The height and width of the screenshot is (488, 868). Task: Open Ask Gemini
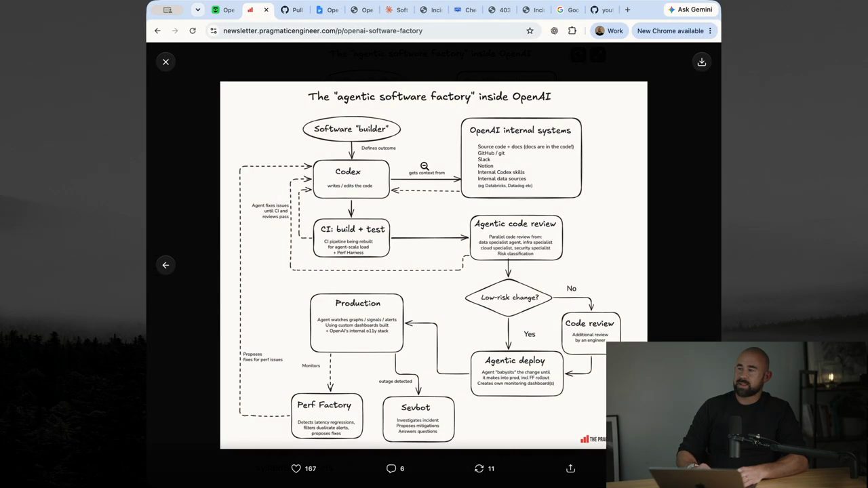coord(690,9)
